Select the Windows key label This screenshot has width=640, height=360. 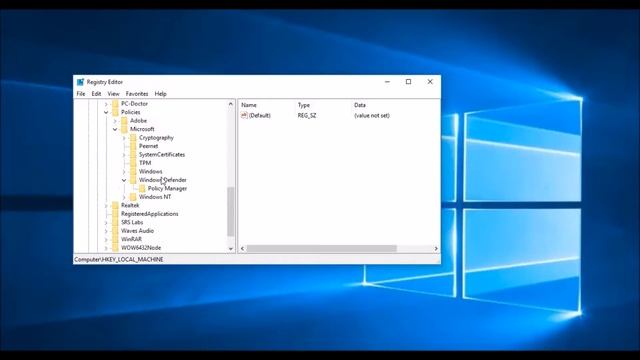(x=151, y=171)
